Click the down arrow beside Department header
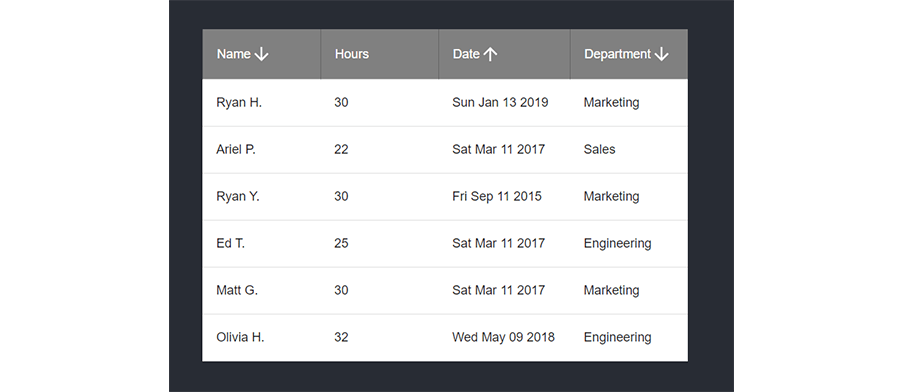The image size is (900, 392). tap(661, 54)
